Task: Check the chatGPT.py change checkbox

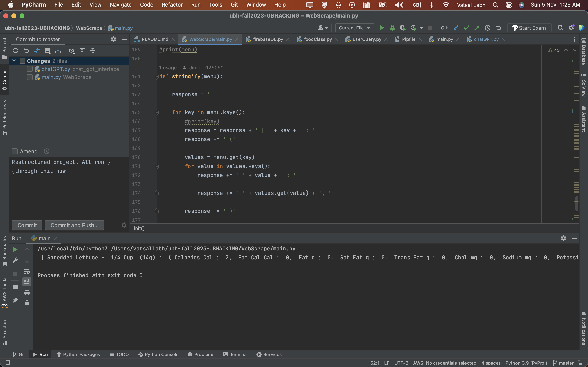Action: click(30, 69)
